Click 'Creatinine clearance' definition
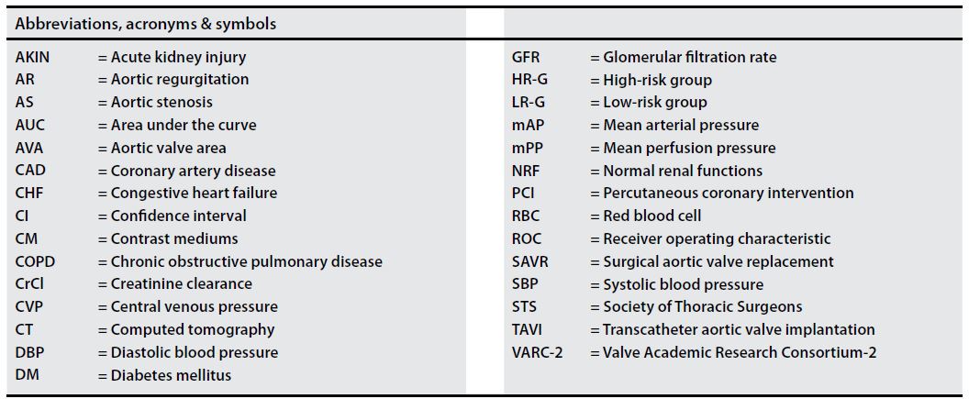Image resolution: width=980 pixels, height=399 pixels. coord(181,283)
